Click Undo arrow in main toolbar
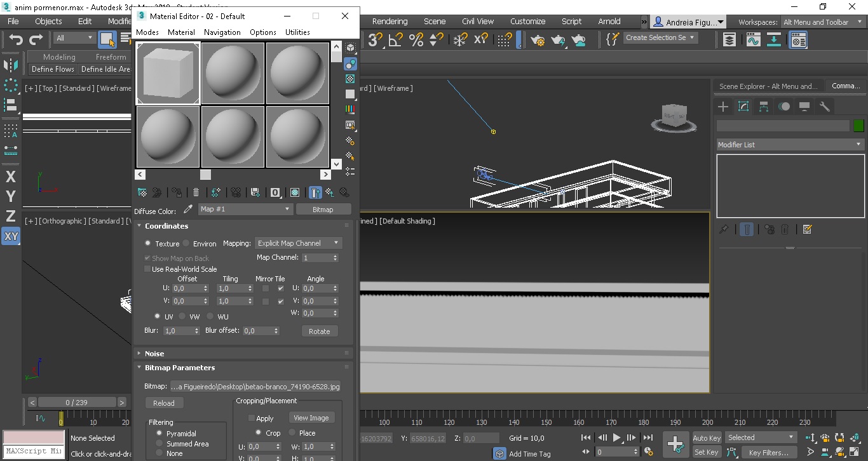The width and height of the screenshot is (868, 461). [16, 40]
